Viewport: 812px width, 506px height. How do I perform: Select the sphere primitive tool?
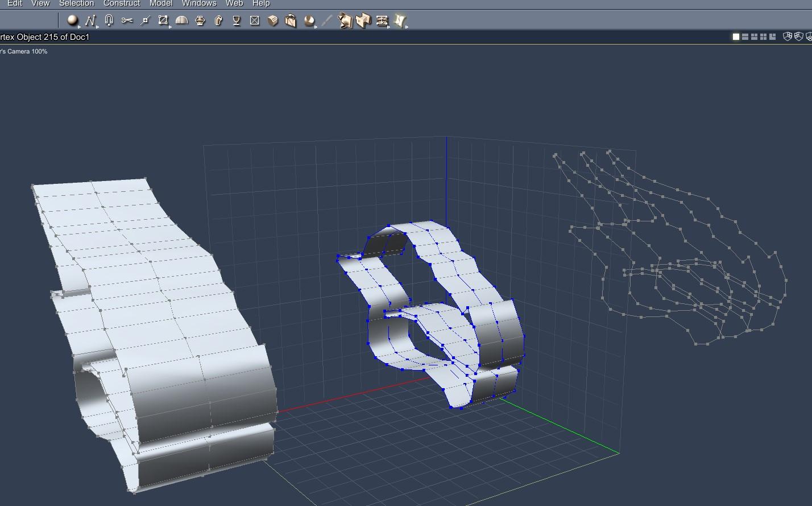click(72, 20)
